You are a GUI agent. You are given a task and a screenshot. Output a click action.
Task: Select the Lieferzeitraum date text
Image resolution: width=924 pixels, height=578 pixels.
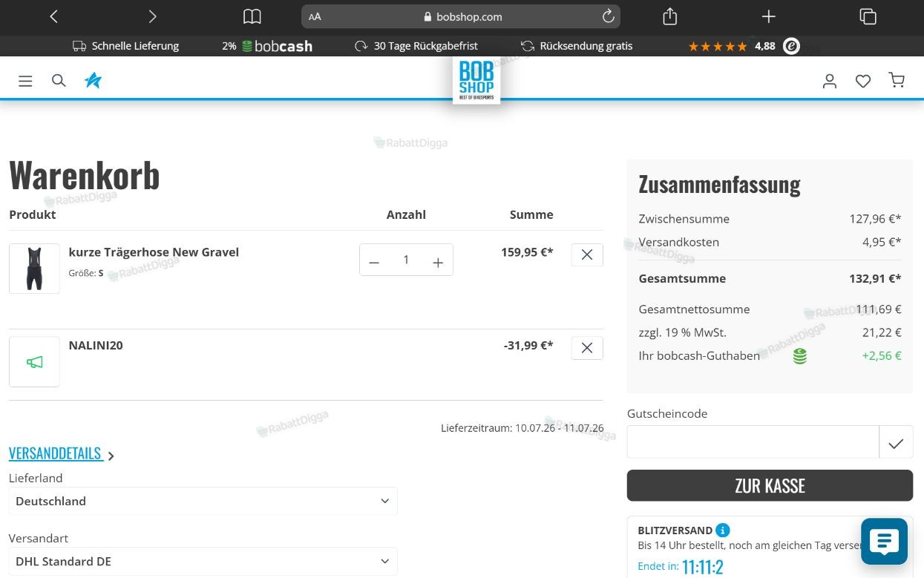tap(522, 428)
